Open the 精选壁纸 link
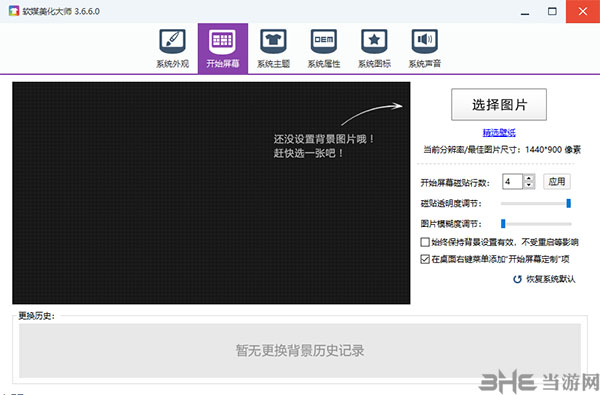Screen dimensions: 600x395 499,132
